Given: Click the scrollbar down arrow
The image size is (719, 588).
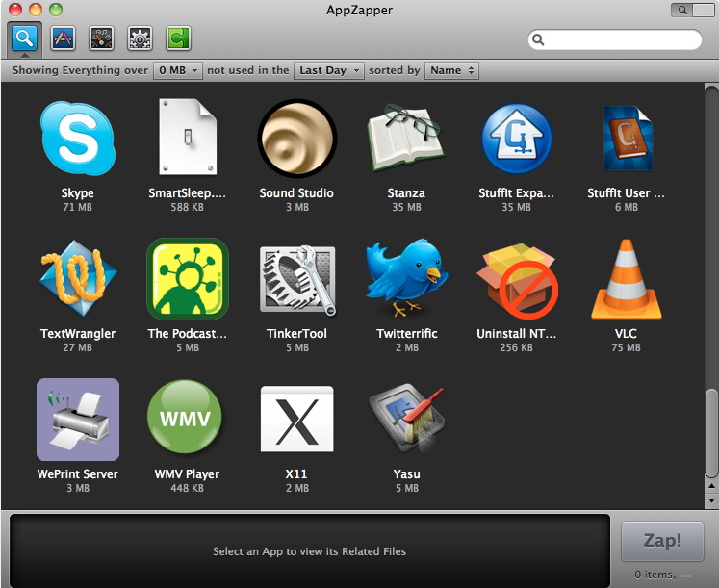Looking at the screenshot, I should 711,500.
